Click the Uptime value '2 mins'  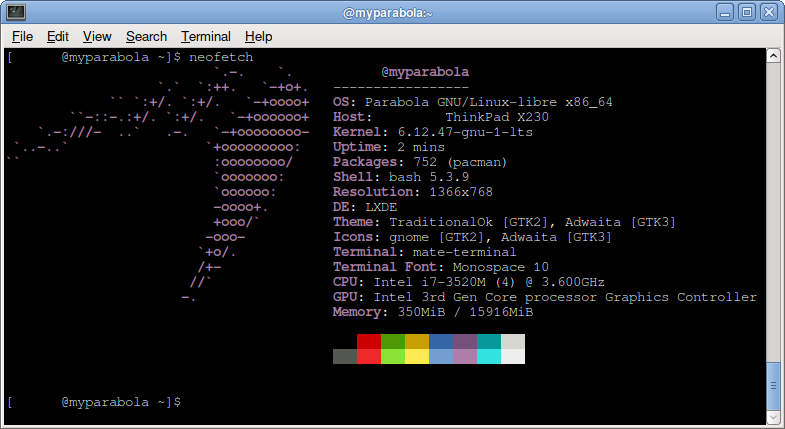[x=421, y=147]
